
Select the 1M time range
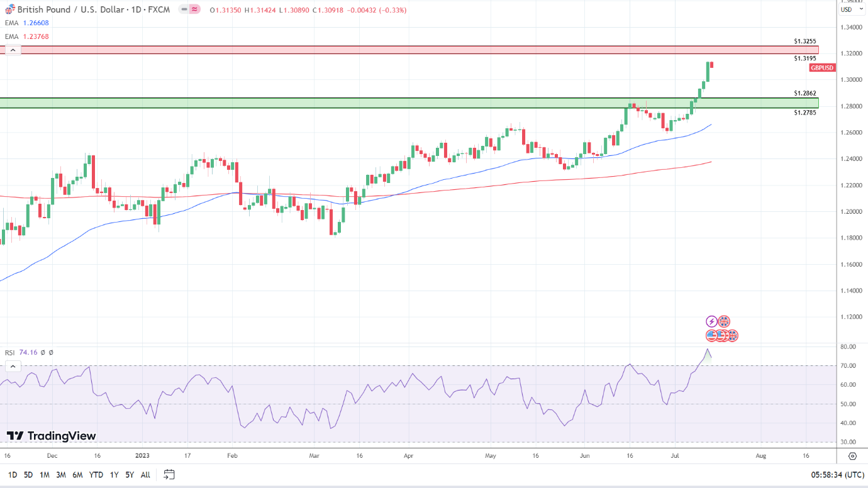coord(45,475)
